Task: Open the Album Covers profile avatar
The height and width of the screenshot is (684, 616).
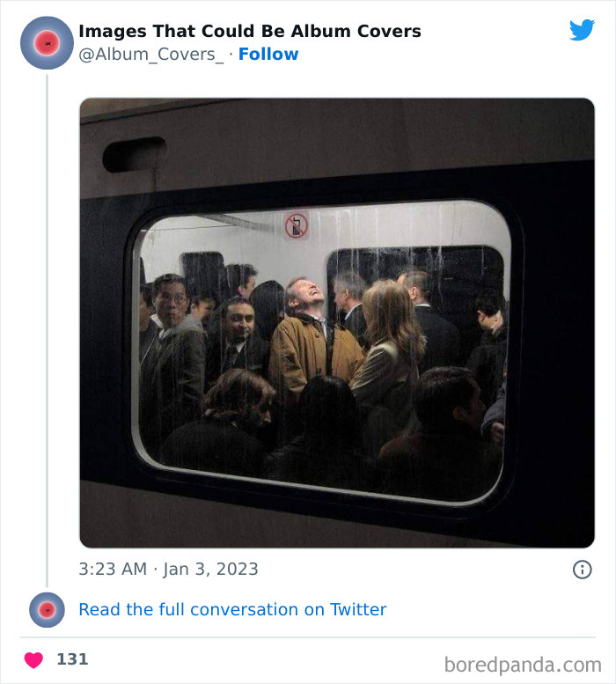Action: pos(47,42)
